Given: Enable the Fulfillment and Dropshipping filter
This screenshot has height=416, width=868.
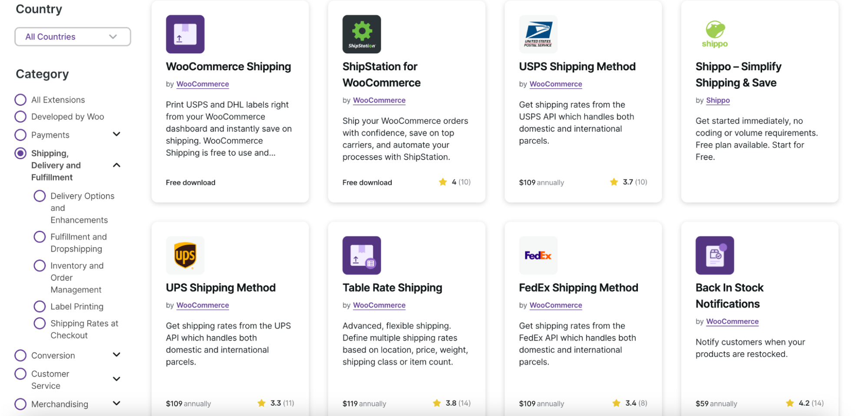Looking at the screenshot, I should click(x=40, y=236).
